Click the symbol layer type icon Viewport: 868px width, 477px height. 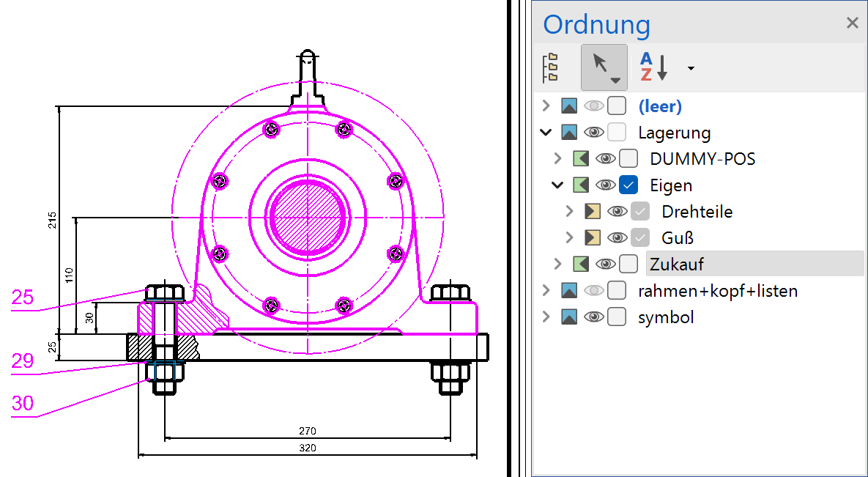tap(569, 317)
